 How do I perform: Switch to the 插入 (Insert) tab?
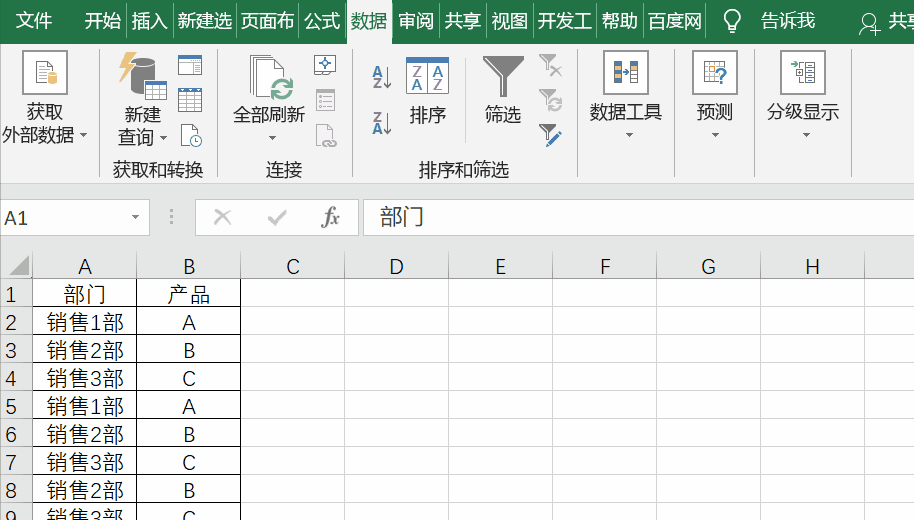tap(149, 21)
